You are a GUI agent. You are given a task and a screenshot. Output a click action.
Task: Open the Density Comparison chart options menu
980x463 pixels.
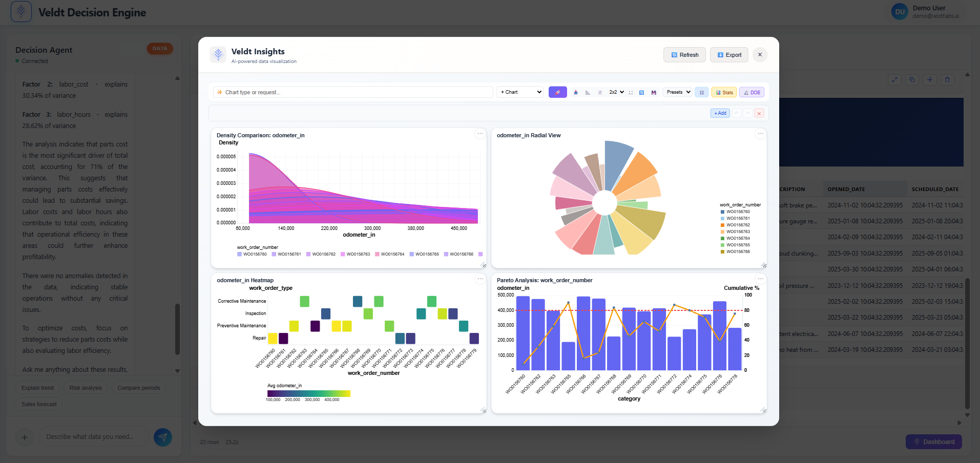pyautogui.click(x=480, y=134)
